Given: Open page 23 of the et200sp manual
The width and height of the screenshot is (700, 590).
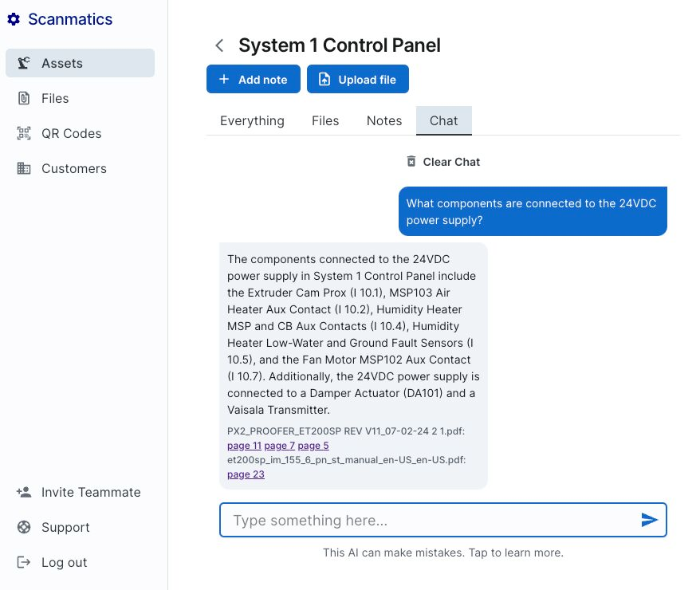Looking at the screenshot, I should 246,474.
